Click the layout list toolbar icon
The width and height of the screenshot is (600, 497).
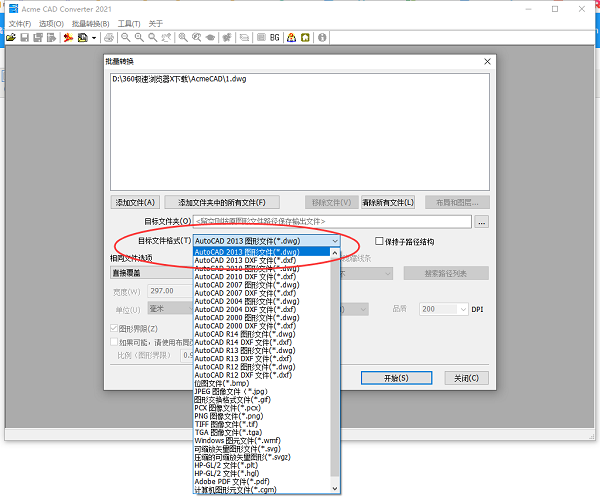[x=261, y=37]
